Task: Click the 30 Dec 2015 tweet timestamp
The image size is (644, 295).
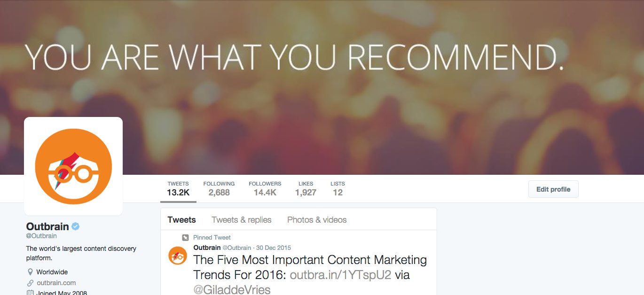Action: [274, 248]
